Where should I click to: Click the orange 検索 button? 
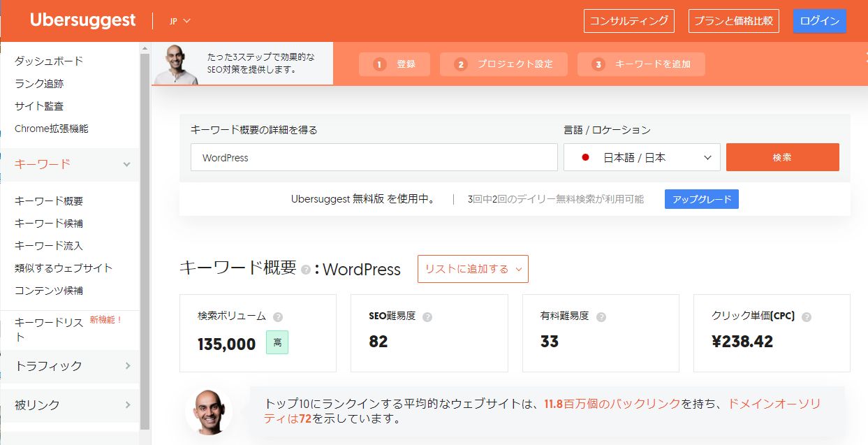(x=783, y=157)
